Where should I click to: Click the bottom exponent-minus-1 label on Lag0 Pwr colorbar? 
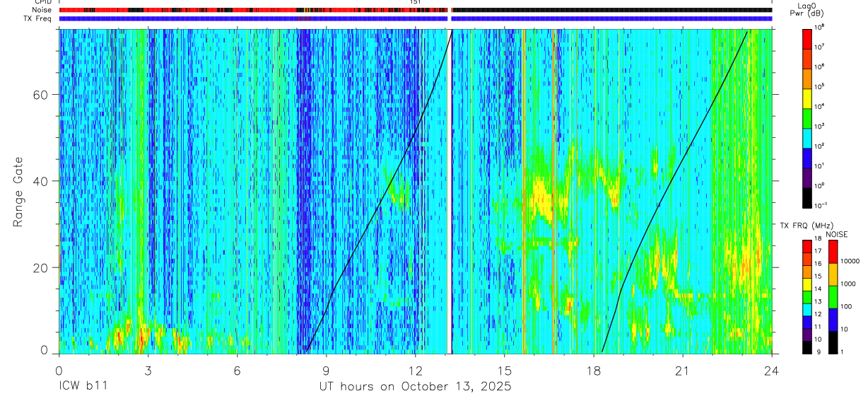point(820,205)
